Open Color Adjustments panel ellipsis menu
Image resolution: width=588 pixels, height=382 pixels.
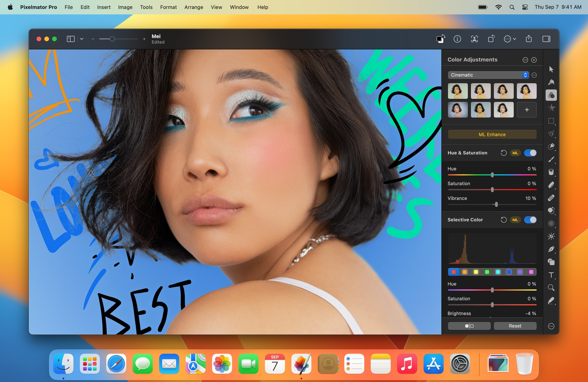click(x=525, y=60)
